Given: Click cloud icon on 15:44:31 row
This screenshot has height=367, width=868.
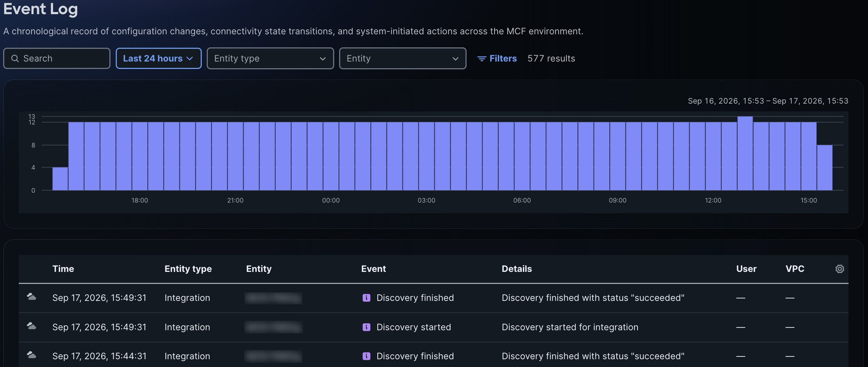Looking at the screenshot, I should click(x=32, y=355).
